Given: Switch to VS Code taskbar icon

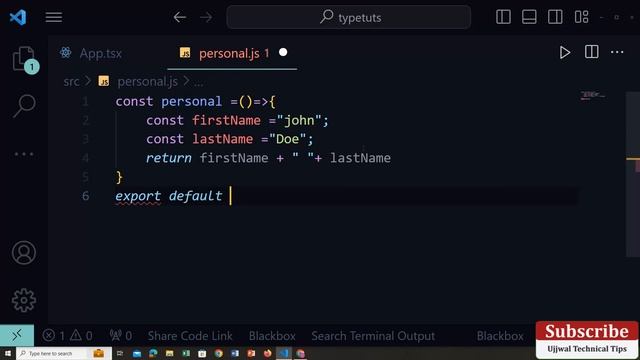Looking at the screenshot, I should [x=284, y=353].
